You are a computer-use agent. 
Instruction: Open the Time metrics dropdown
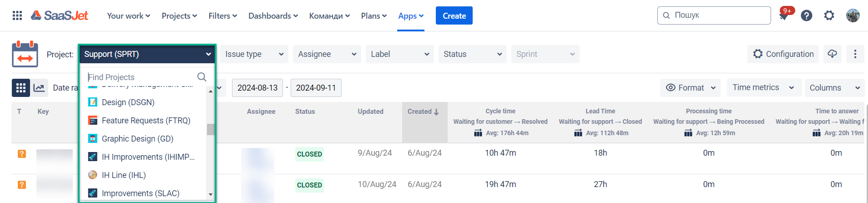pyautogui.click(x=763, y=87)
